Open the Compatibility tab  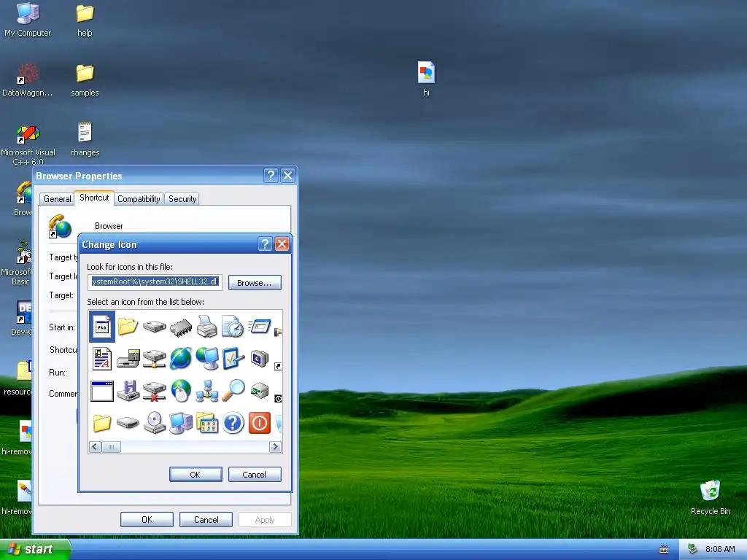point(139,199)
